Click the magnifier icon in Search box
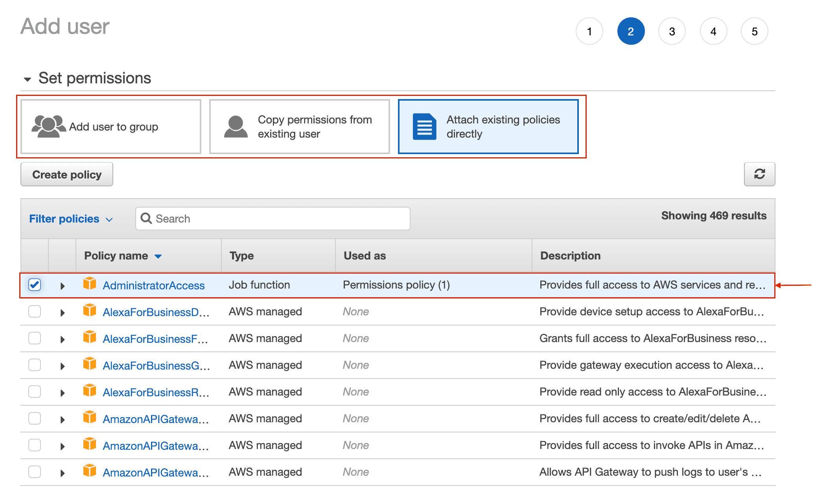The width and height of the screenshot is (814, 504). [x=146, y=218]
